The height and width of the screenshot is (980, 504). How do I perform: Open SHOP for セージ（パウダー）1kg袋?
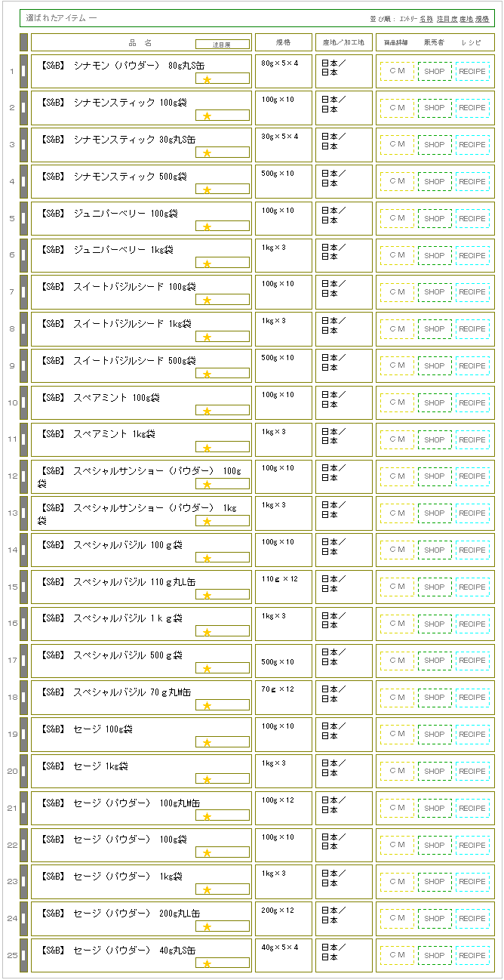(x=435, y=882)
